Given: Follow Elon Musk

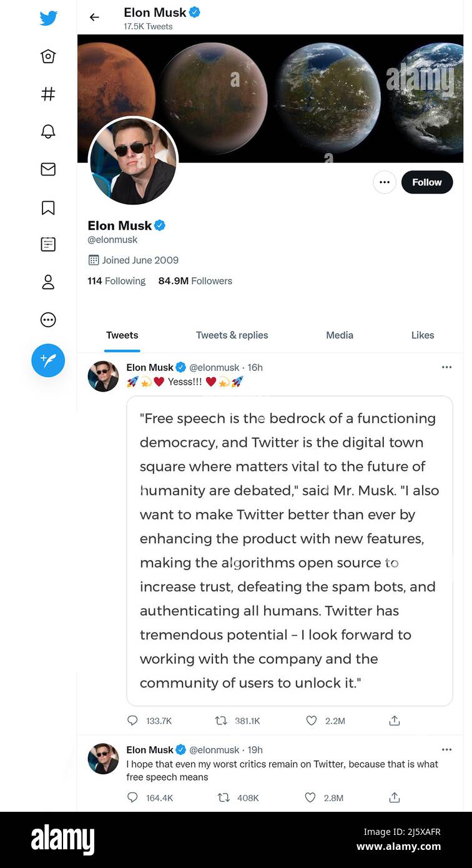Looking at the screenshot, I should (427, 182).
